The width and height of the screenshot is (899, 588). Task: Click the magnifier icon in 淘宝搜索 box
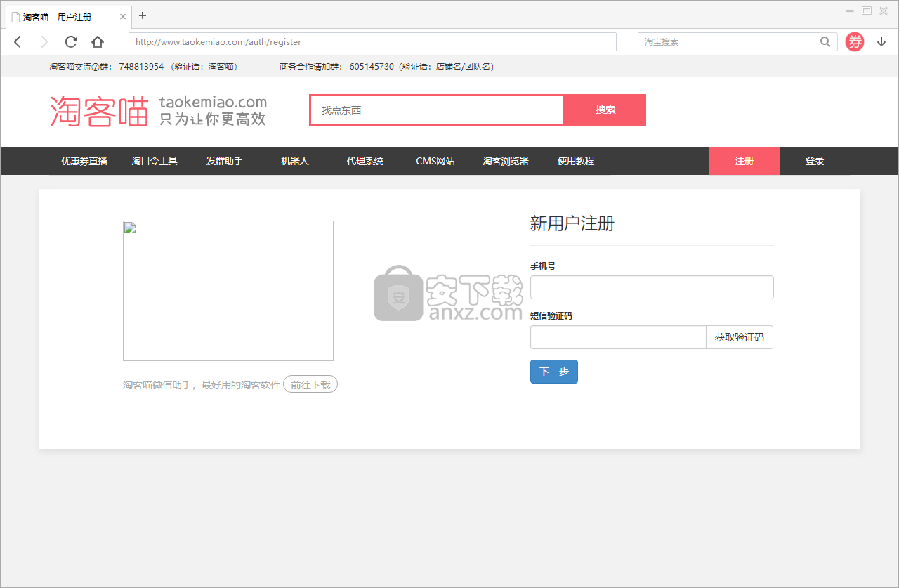[x=825, y=41]
